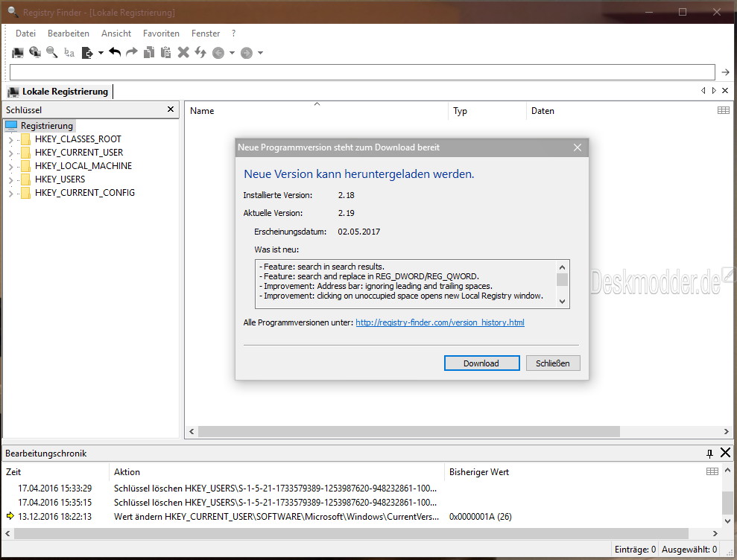The image size is (737, 560).
Task: Click the next tab right arrow
Action: [714, 90]
